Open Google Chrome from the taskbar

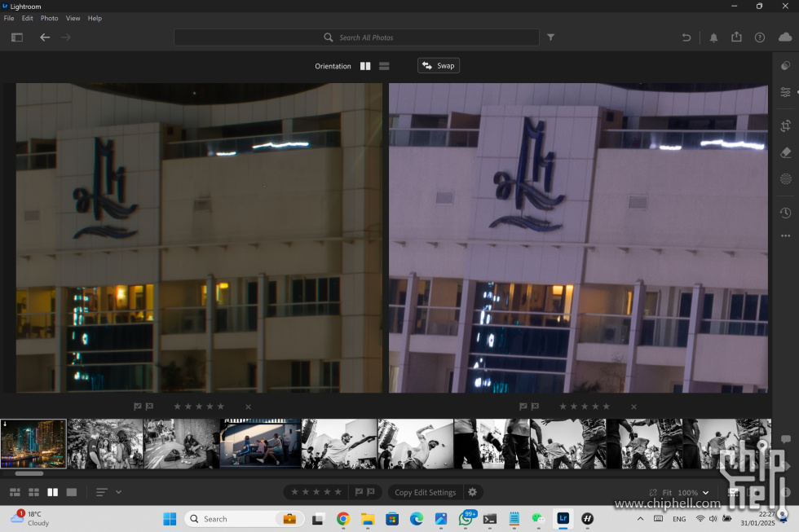pos(343,519)
